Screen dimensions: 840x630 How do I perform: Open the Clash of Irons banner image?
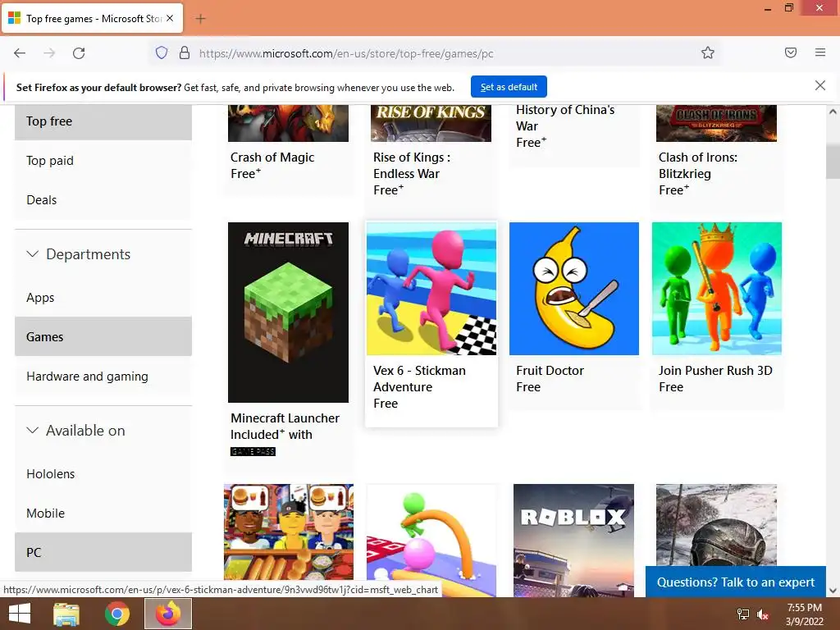[716, 123]
